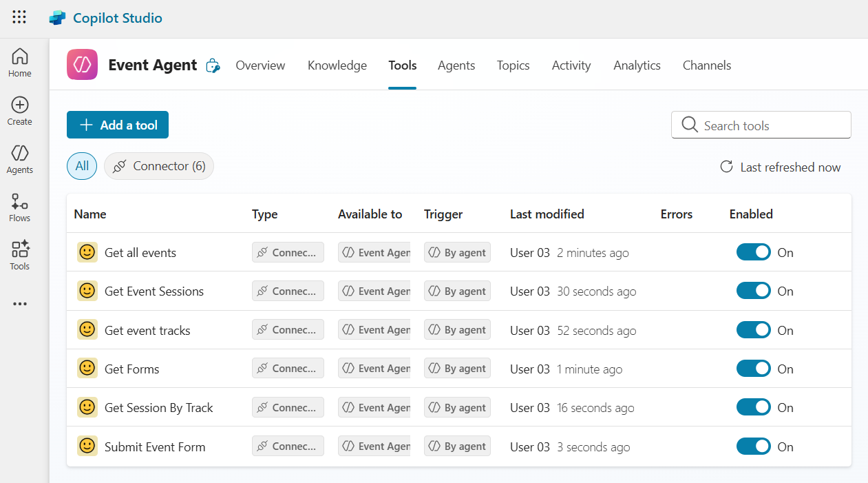This screenshot has width=868, height=483.
Task: Enable toggle for Get all events tool
Action: pos(754,251)
